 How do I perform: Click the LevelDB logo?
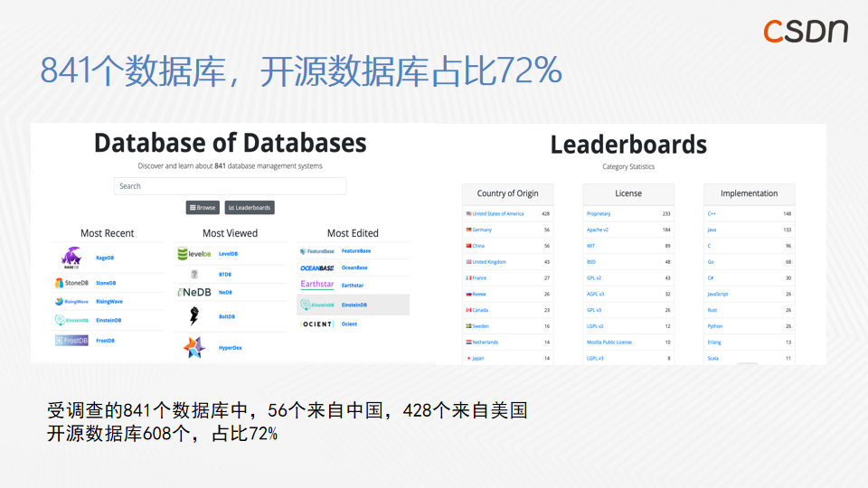tap(194, 253)
